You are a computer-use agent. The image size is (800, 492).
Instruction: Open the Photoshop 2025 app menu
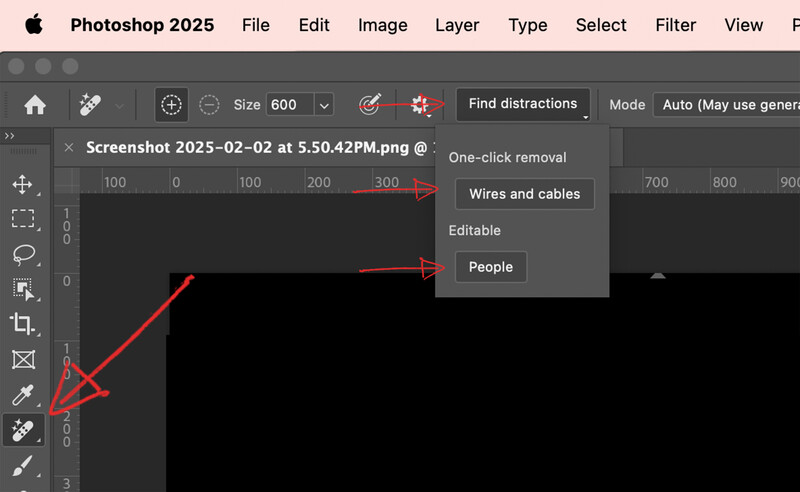click(142, 25)
